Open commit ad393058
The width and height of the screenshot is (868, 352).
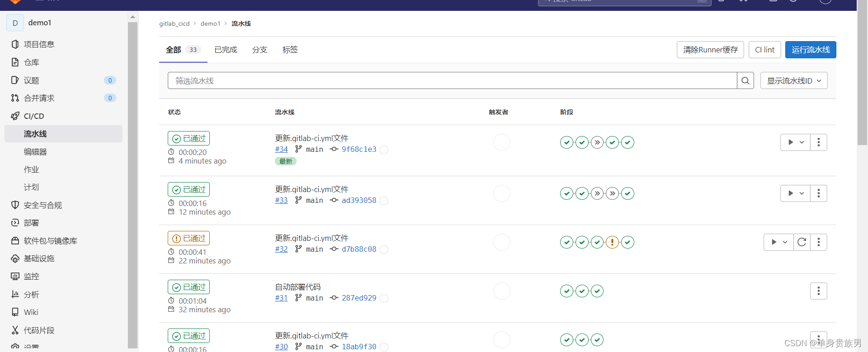tap(359, 200)
